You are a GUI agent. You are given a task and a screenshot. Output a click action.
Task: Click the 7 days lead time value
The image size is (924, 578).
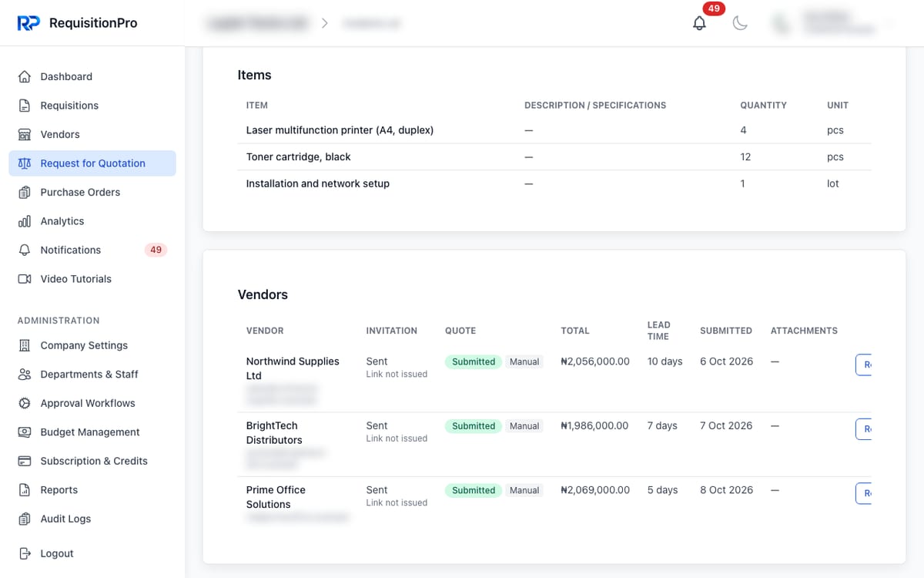point(662,425)
